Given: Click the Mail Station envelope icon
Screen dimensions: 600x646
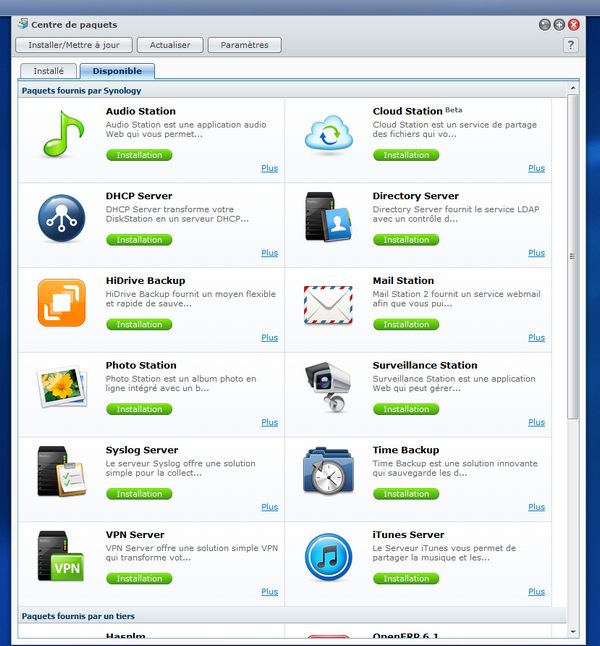Looking at the screenshot, I should [328, 305].
